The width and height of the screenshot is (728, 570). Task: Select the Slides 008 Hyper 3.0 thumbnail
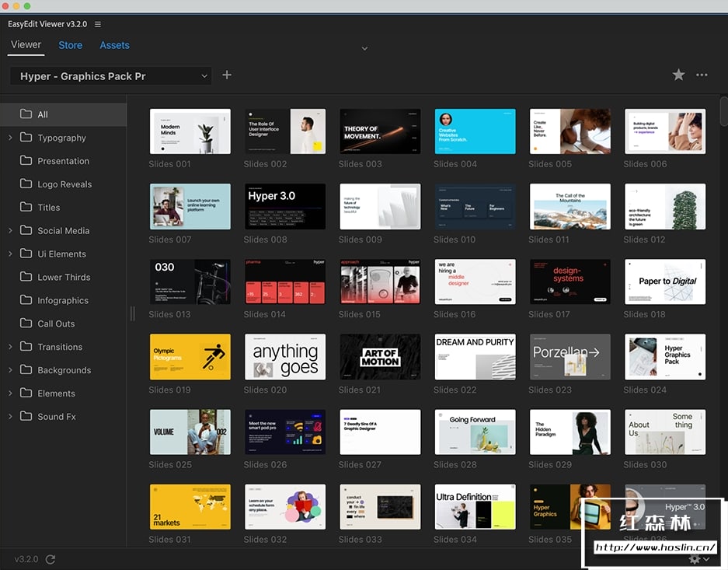285,206
